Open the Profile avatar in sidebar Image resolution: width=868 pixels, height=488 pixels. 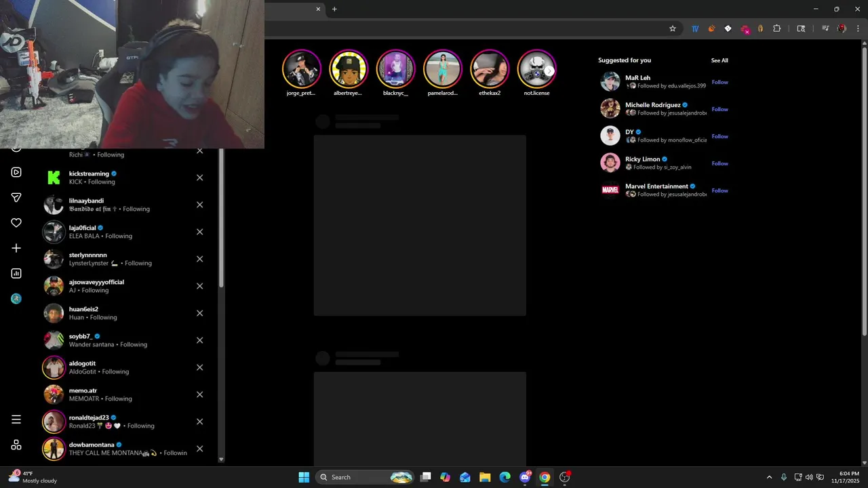[x=16, y=299]
